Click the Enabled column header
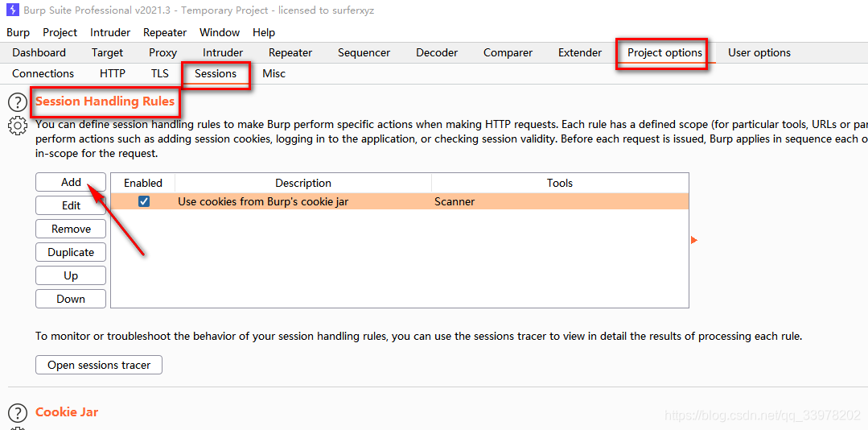Image resolution: width=868 pixels, height=430 pixels. tap(143, 183)
